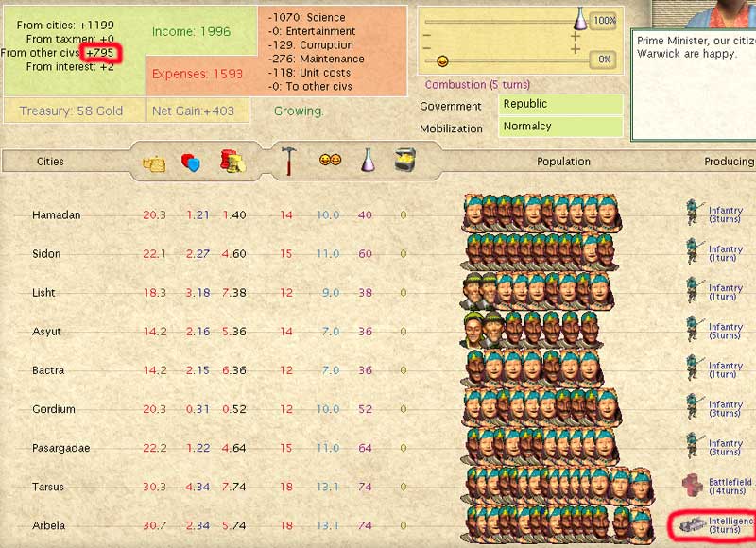The image size is (756, 548).
Task: Select the city Tarsus
Action: tap(48, 487)
